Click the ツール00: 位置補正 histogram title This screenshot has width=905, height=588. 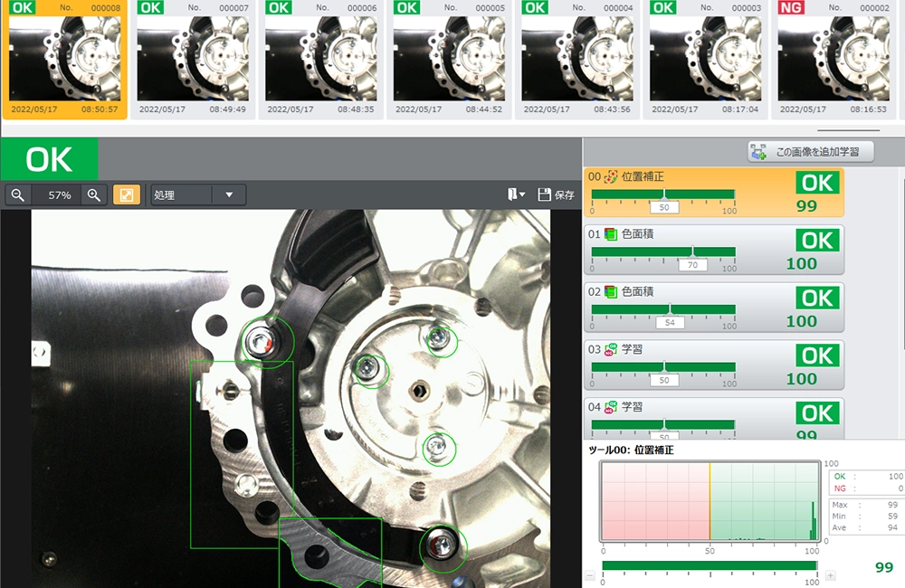click(x=631, y=450)
